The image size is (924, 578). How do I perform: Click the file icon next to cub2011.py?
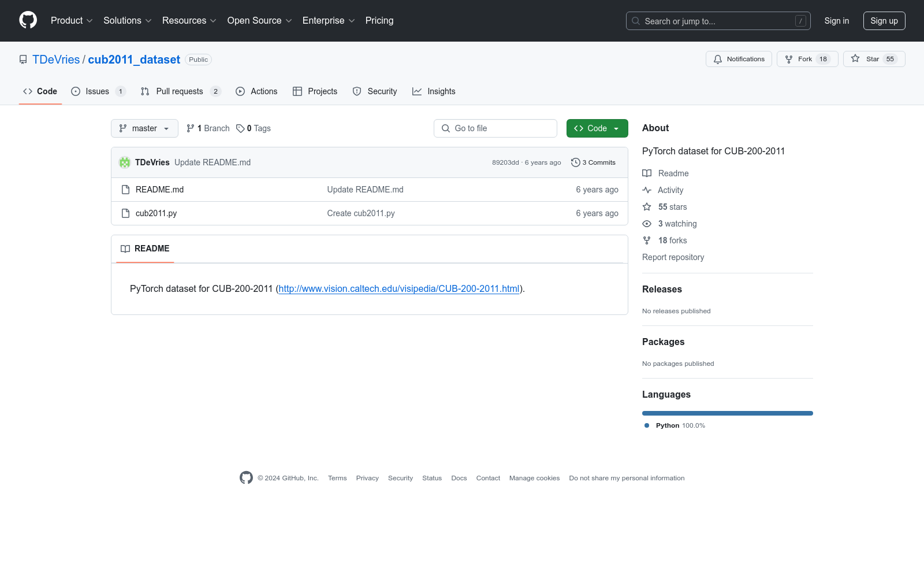(125, 213)
